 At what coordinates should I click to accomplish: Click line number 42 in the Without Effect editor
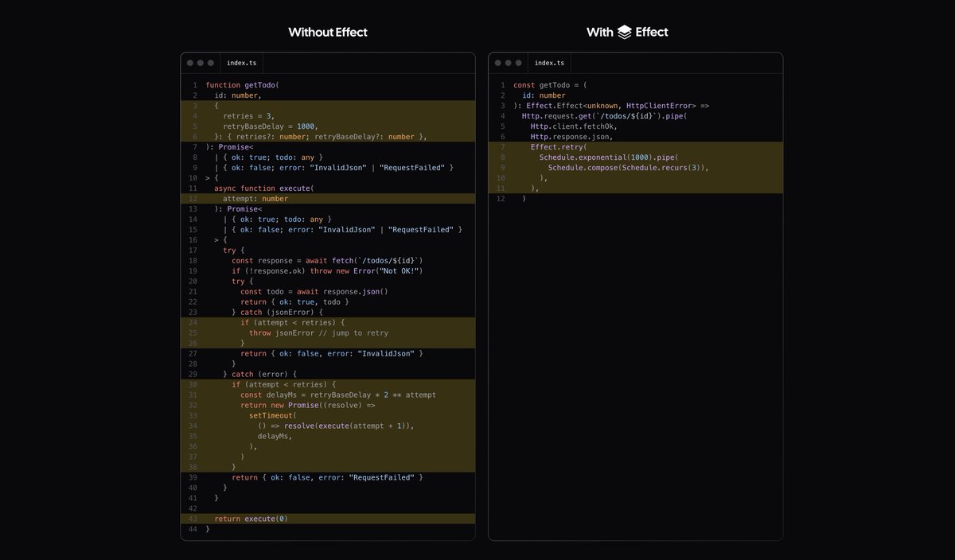click(x=193, y=509)
